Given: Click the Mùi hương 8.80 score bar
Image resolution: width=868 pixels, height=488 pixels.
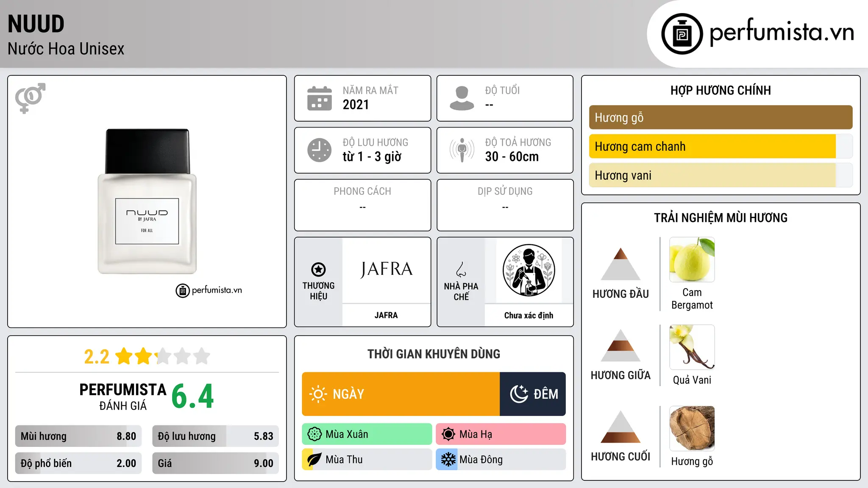Looking at the screenshot, I should [78, 436].
